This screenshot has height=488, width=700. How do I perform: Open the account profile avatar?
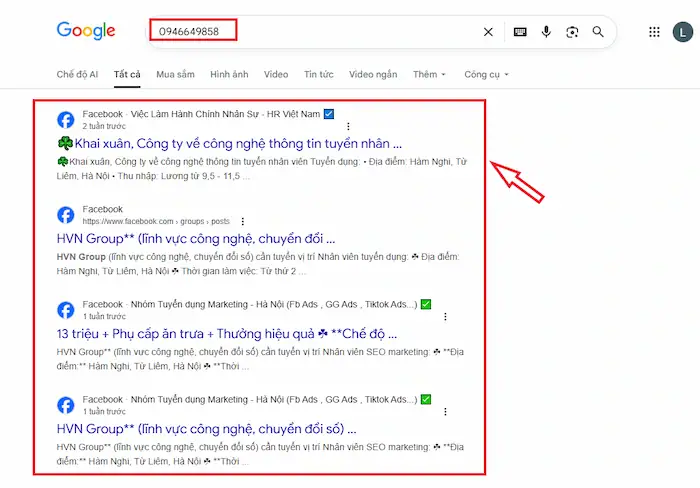pyautogui.click(x=682, y=32)
